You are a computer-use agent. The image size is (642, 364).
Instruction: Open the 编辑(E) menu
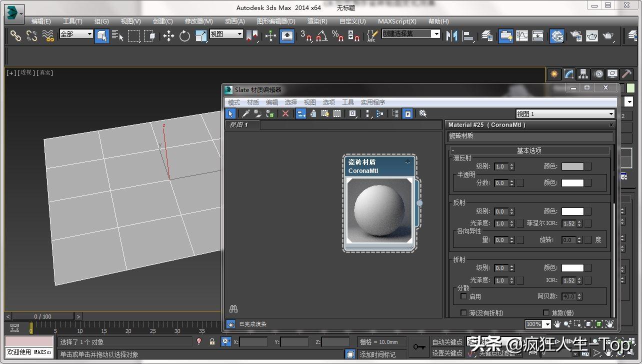pos(41,21)
